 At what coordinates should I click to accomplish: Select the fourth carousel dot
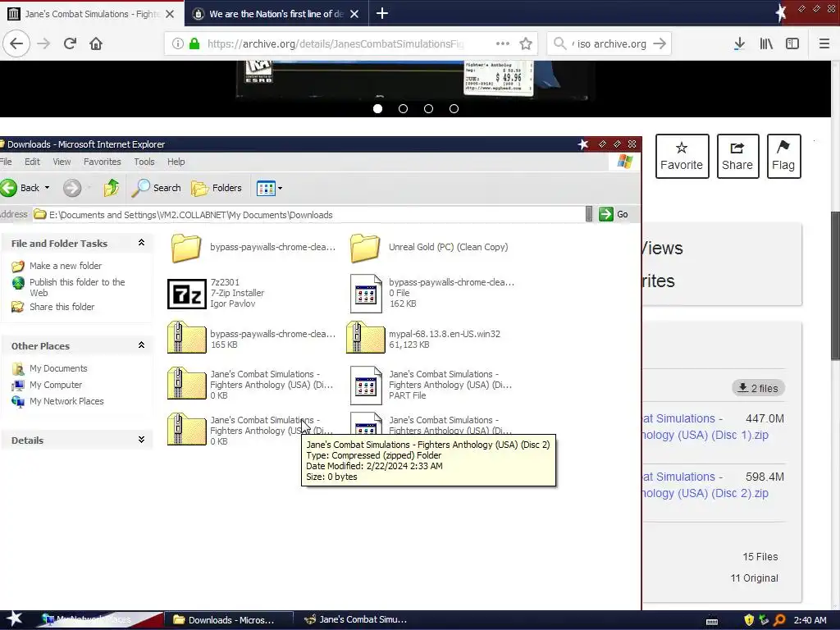tap(454, 109)
